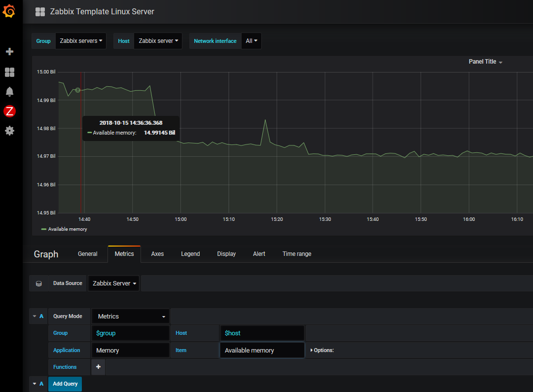Open the Zabbix Template Linux Server dashboard title

pyautogui.click(x=102, y=11)
